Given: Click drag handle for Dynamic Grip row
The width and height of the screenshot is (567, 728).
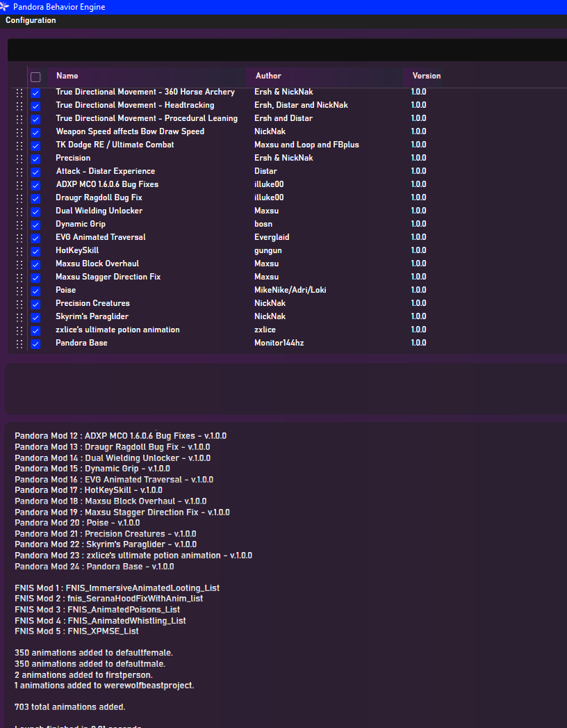Looking at the screenshot, I should point(19,225).
